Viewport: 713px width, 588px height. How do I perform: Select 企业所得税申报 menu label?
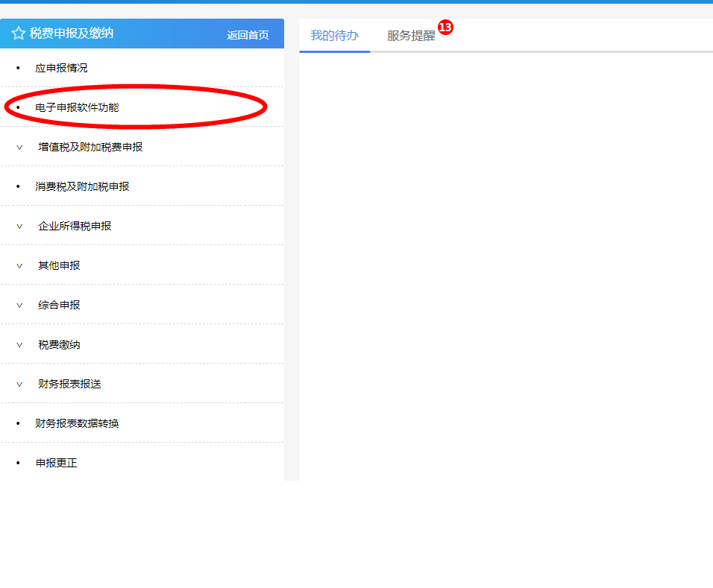[x=75, y=226]
